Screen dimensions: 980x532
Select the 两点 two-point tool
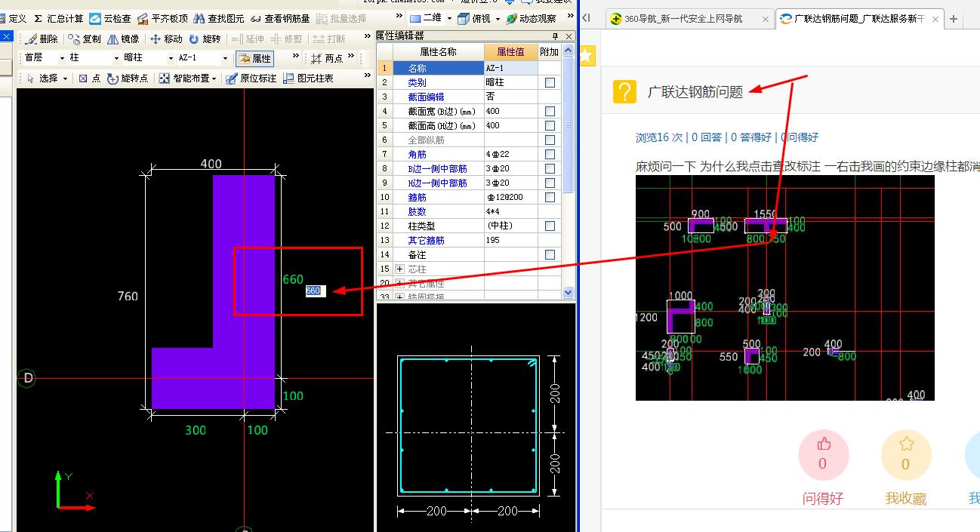point(328,58)
